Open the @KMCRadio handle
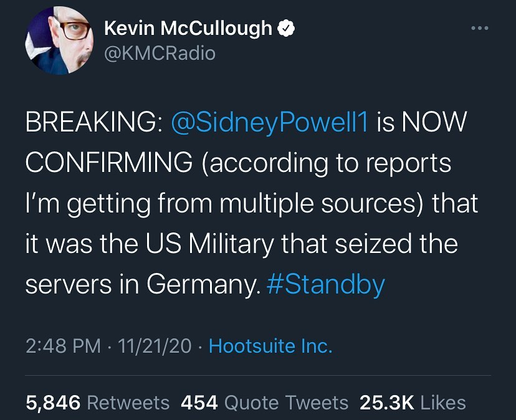Viewport: 516px width, 420px height. 159,54
